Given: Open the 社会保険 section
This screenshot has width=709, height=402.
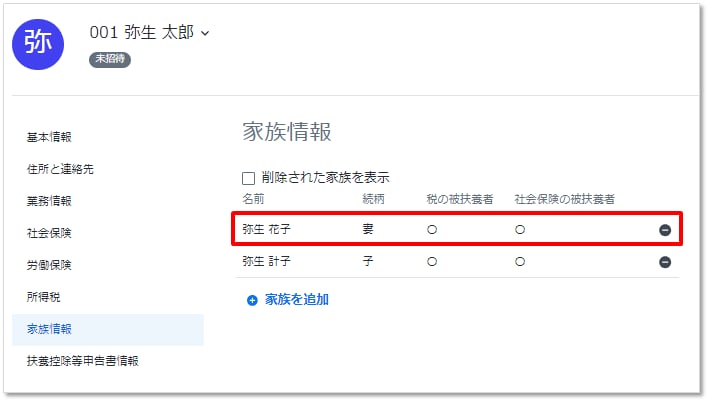Looking at the screenshot, I should [x=49, y=233].
